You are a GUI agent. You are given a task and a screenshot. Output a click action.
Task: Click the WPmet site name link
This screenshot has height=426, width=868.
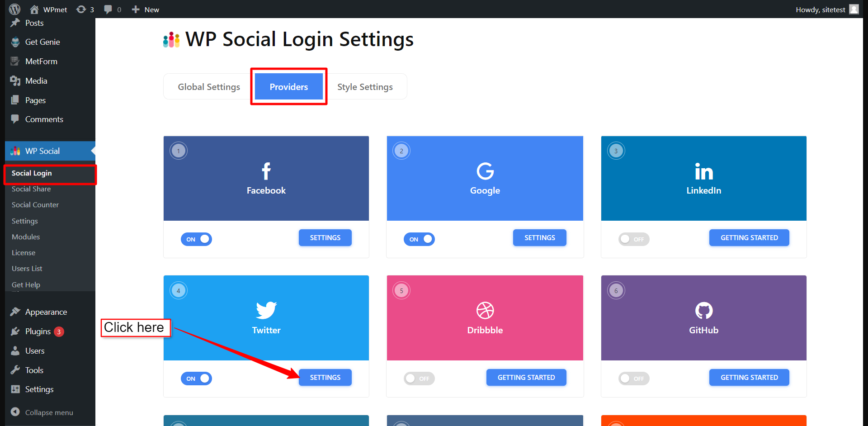[x=55, y=9]
